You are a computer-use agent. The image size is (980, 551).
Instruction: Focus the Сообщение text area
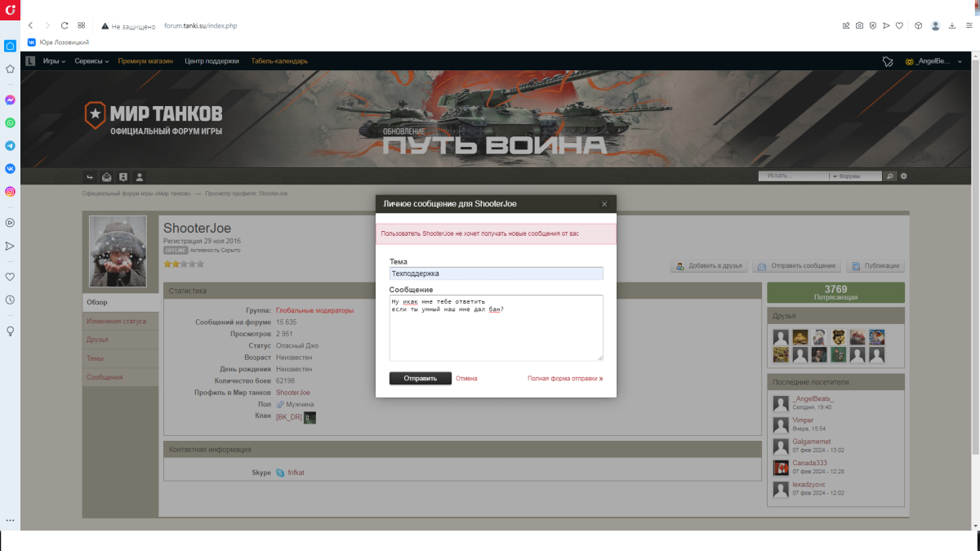pyautogui.click(x=497, y=327)
